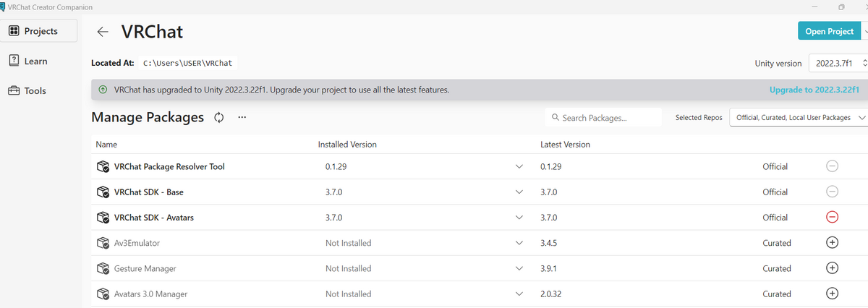Click the VRChat Package Resolver Tool package icon
The height and width of the screenshot is (308, 868).
coord(103,167)
